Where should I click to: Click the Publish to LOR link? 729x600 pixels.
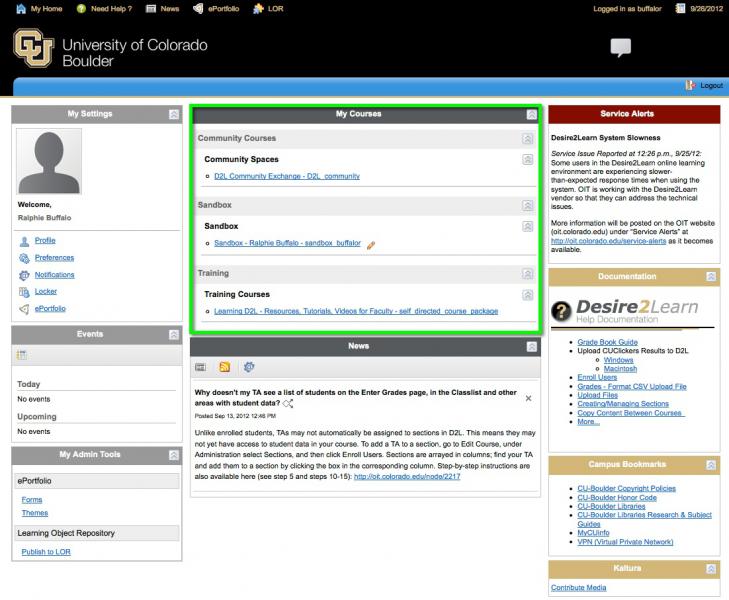[x=46, y=552]
